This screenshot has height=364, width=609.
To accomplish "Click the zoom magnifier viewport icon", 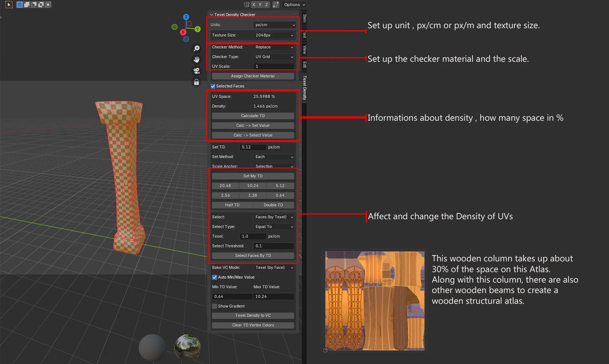I will coord(197,48).
